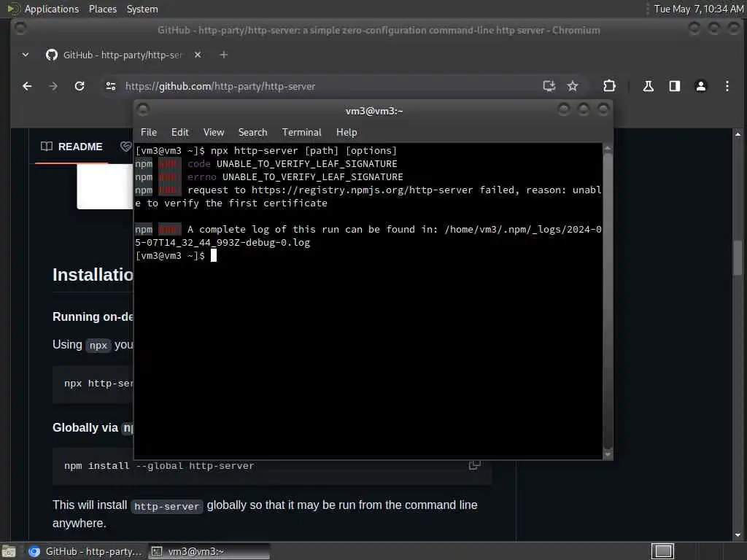747x560 pixels.
Task: Click the show desktop icon in taskbar
Action: [x=9, y=551]
